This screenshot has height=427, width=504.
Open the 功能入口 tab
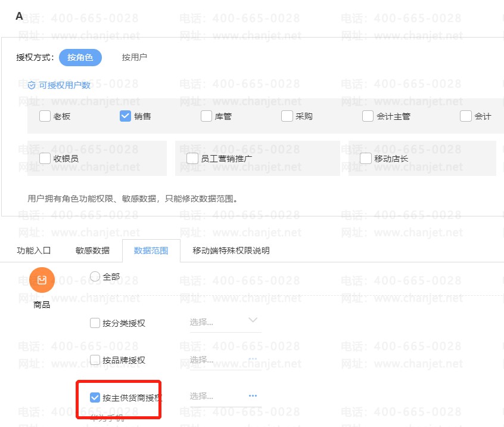(34, 250)
